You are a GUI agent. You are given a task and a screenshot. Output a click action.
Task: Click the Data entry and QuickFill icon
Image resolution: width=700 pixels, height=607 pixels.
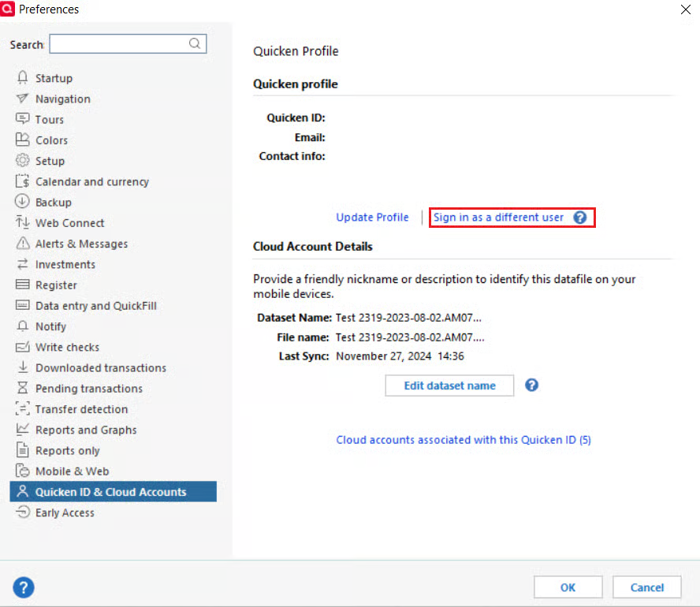[22, 305]
